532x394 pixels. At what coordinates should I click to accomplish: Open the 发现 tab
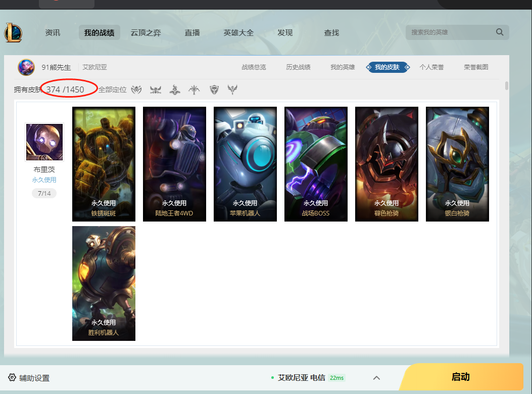coord(285,32)
